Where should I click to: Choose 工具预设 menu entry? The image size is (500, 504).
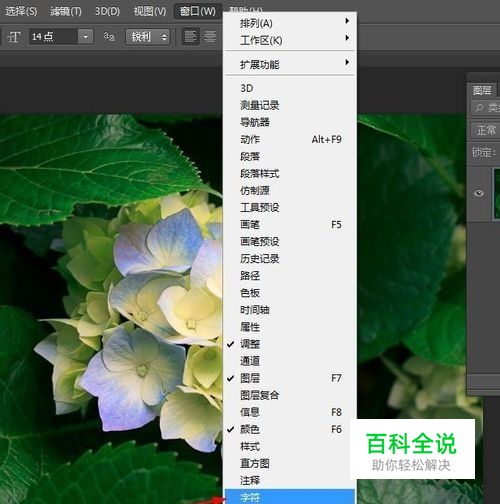coord(290,207)
